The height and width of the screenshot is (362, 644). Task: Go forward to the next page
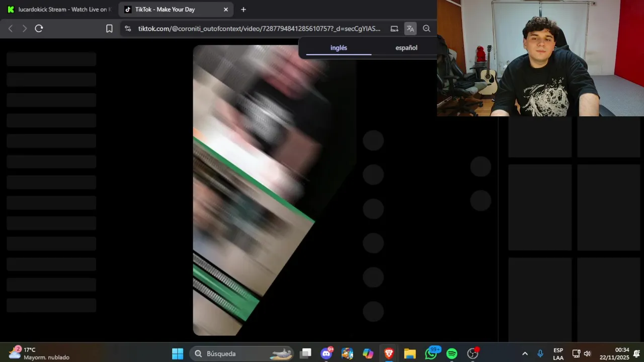tap(24, 29)
